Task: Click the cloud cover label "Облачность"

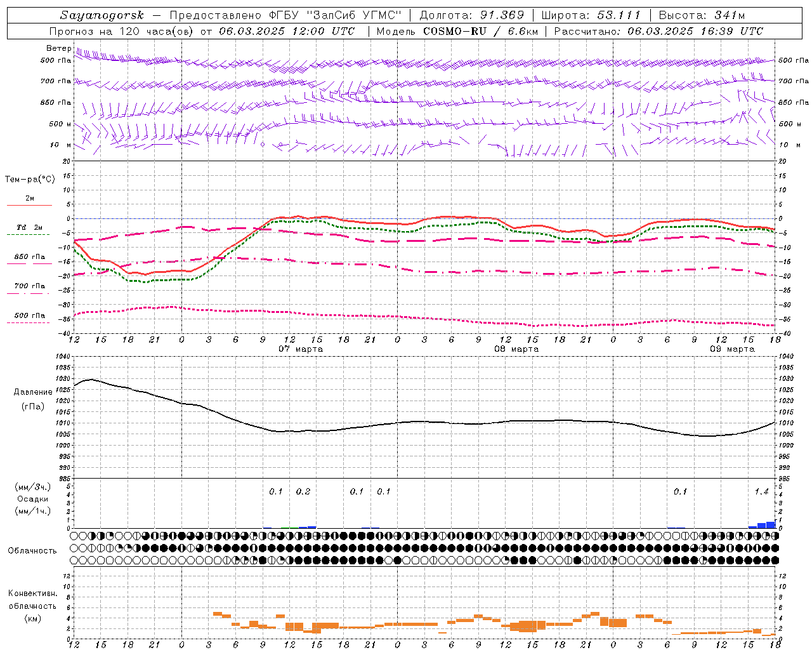Action: [x=32, y=550]
